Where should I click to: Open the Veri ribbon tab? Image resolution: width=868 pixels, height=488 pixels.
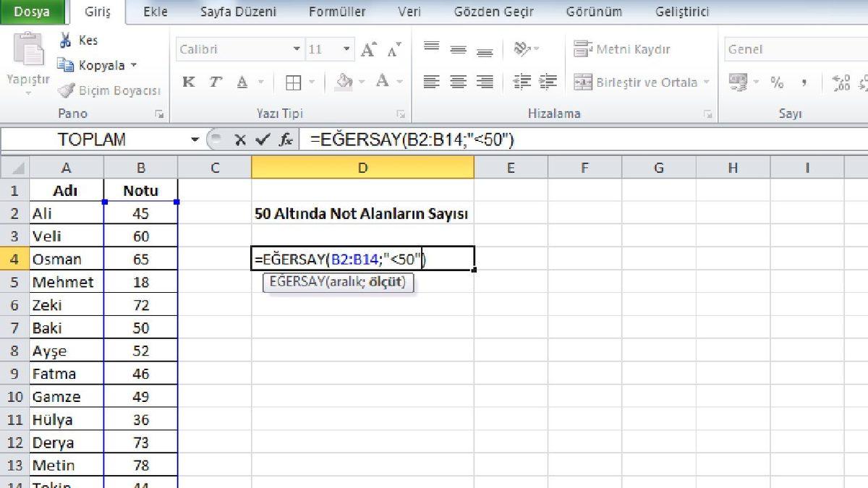click(x=409, y=12)
